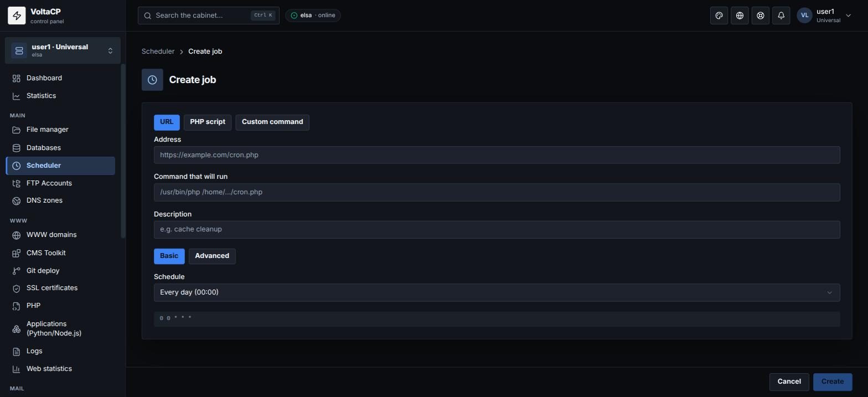Click the Databases cylinder icon
This screenshot has height=397, width=868.
click(17, 148)
